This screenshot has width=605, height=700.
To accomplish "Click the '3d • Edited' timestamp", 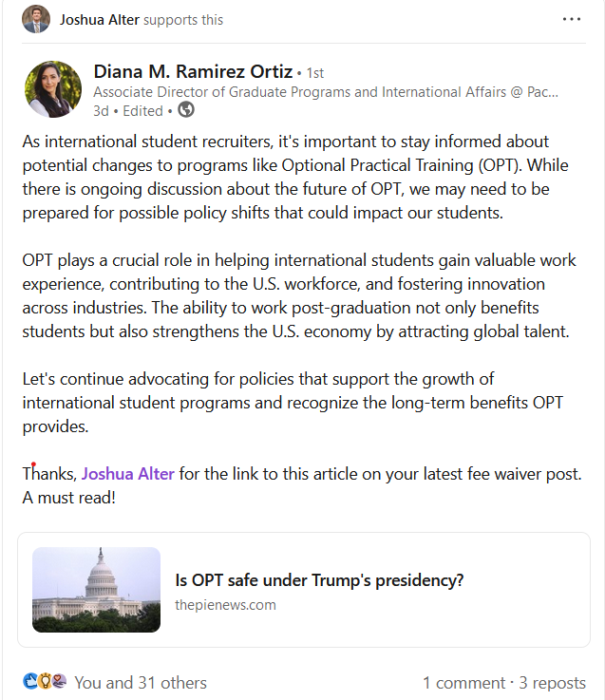I will (127, 111).
